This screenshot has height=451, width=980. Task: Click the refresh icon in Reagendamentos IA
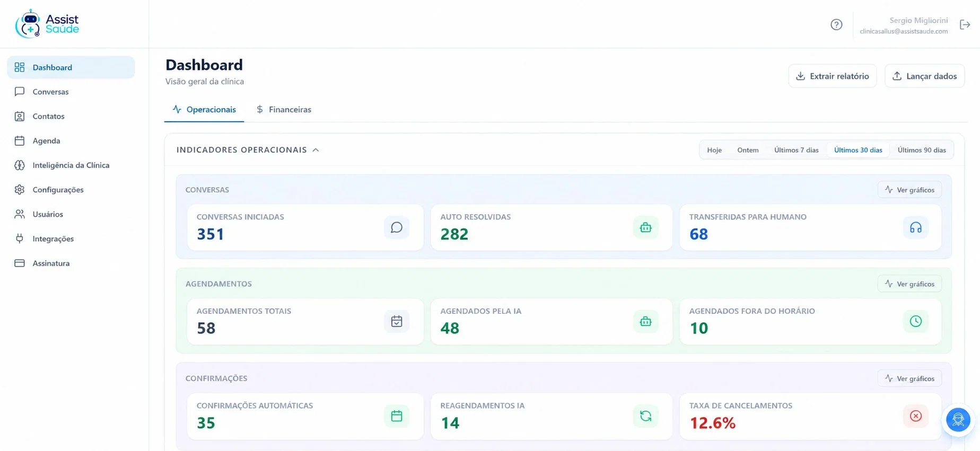[645, 416]
